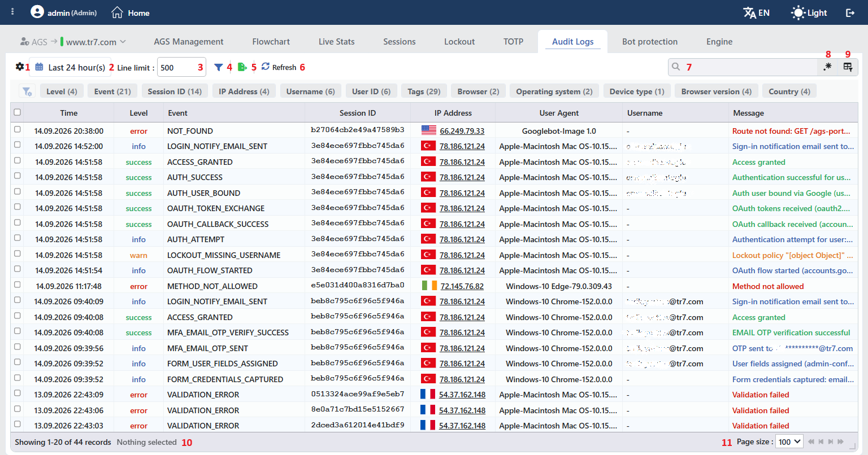Switch to the Live Stats tab
The image size is (868, 455).
pos(336,42)
